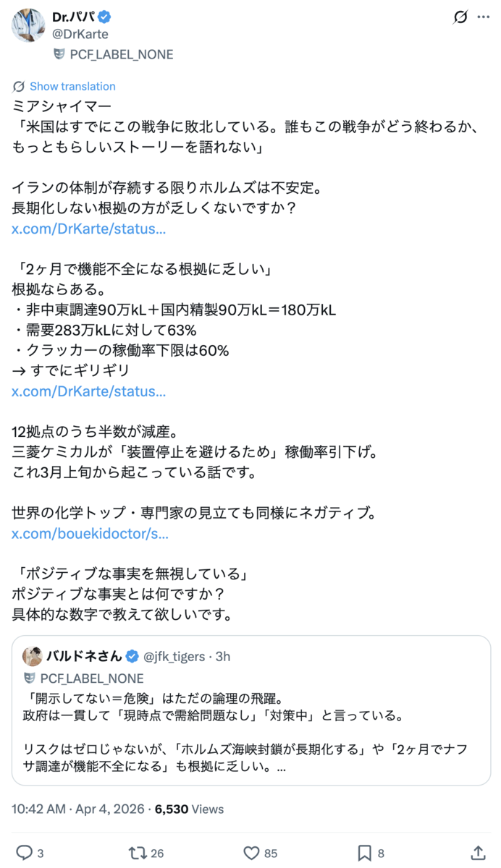This screenshot has width=501, height=868.
Task: Open the three-dot more options menu
Action: coord(484,17)
